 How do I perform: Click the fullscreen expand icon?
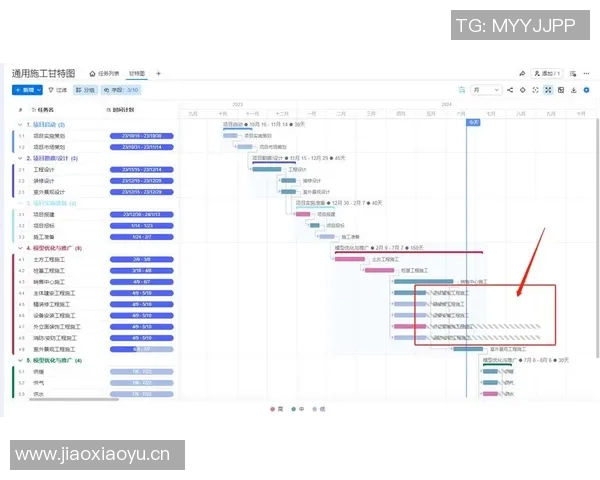coord(547,90)
